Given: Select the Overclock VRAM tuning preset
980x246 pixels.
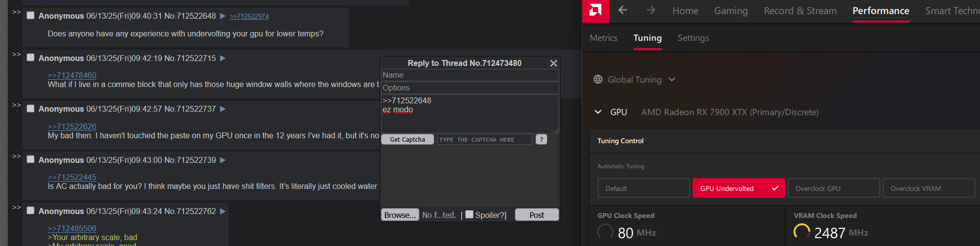Looking at the screenshot, I should (929, 188).
